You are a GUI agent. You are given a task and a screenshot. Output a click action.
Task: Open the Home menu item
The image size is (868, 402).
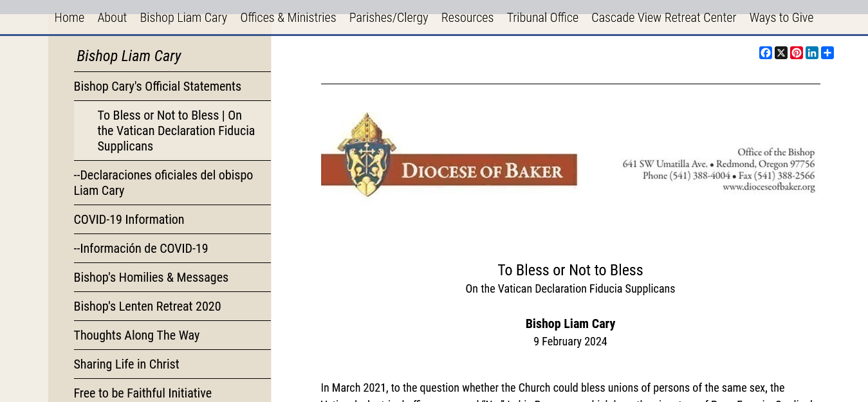tap(69, 17)
